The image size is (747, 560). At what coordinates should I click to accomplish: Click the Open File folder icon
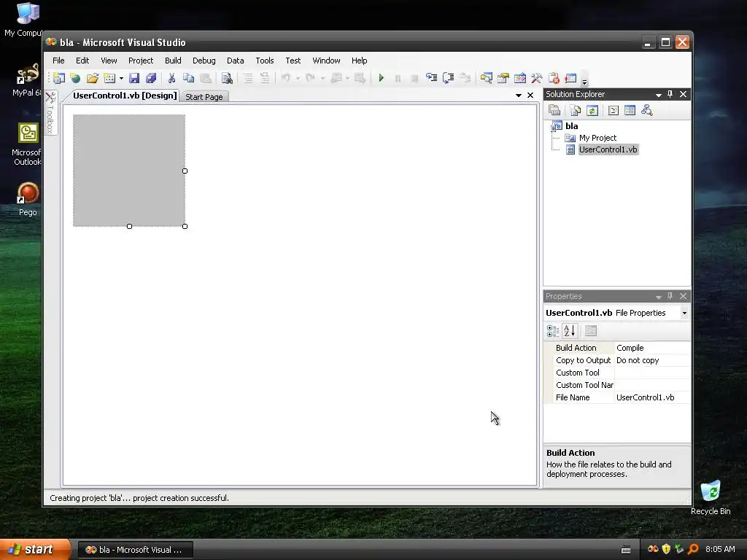coord(93,78)
